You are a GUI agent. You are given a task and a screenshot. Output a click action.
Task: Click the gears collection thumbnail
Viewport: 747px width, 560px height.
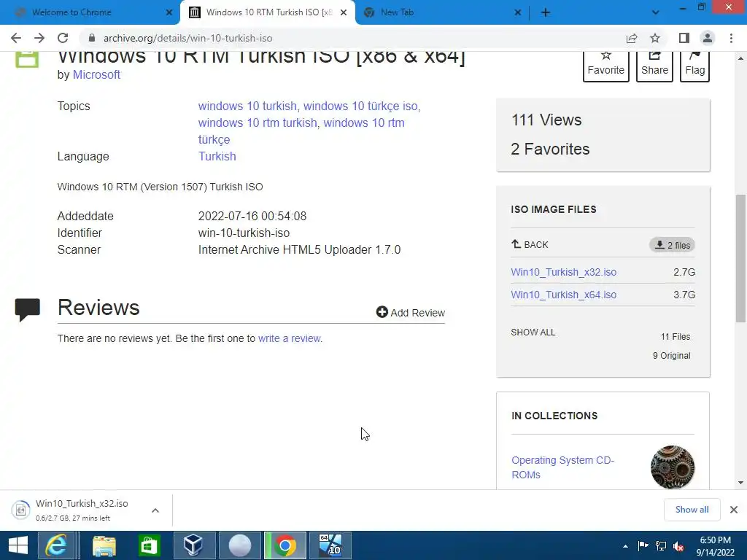point(672,467)
